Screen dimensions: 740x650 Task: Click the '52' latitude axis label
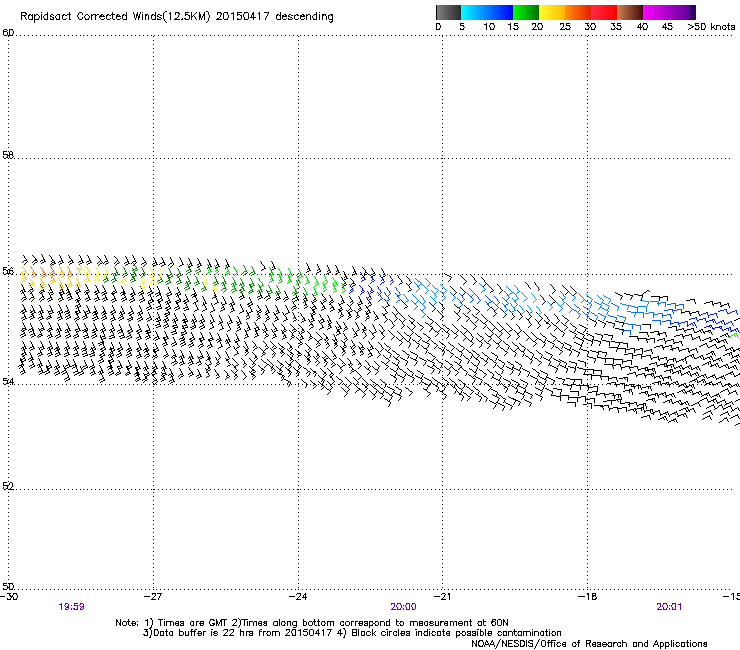(x=8, y=486)
